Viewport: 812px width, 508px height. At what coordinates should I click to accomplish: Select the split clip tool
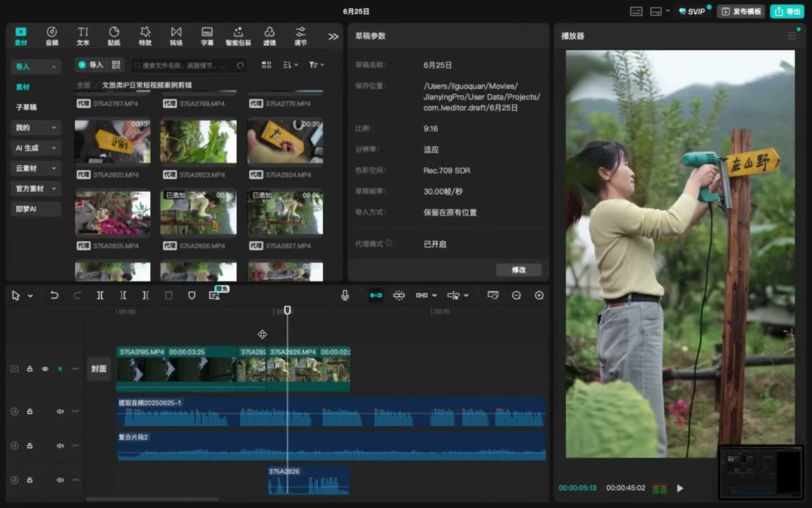(100, 295)
